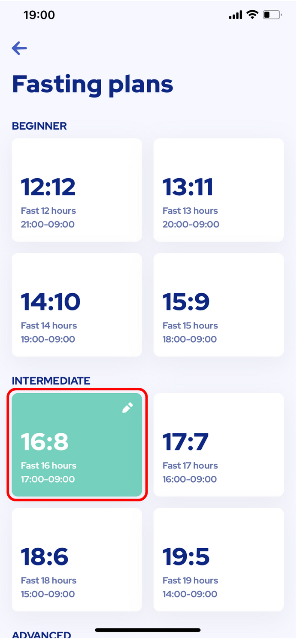Pick the 19:5 fasting plan
Image resolution: width=297 pixels, height=644 pixels.
[218, 559]
